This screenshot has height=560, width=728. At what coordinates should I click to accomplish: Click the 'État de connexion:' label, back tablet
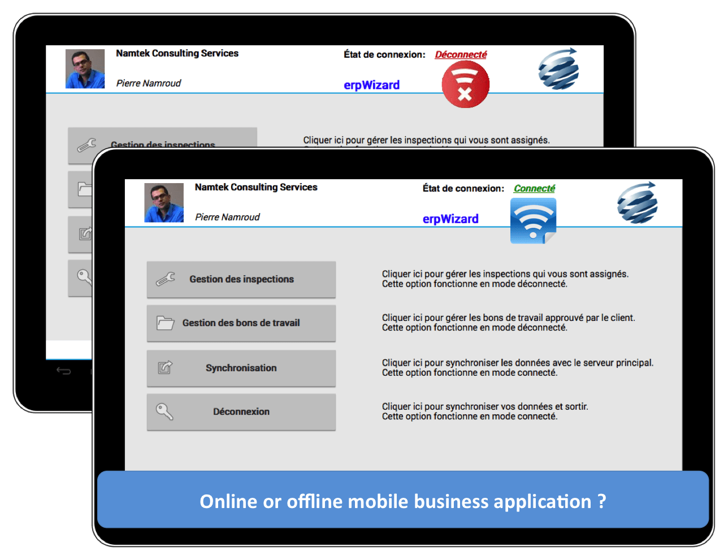tap(384, 54)
